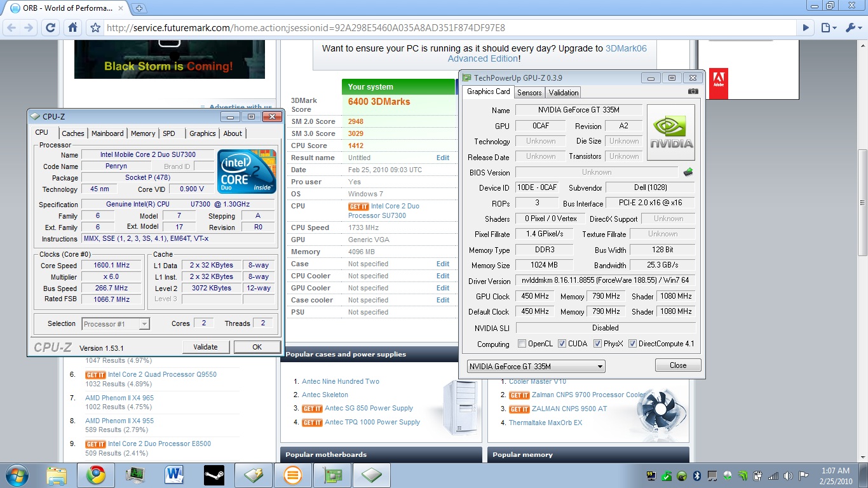Switch to the Mainboard tab in CPU-Z
This screenshot has width=868, height=488.
(x=107, y=133)
